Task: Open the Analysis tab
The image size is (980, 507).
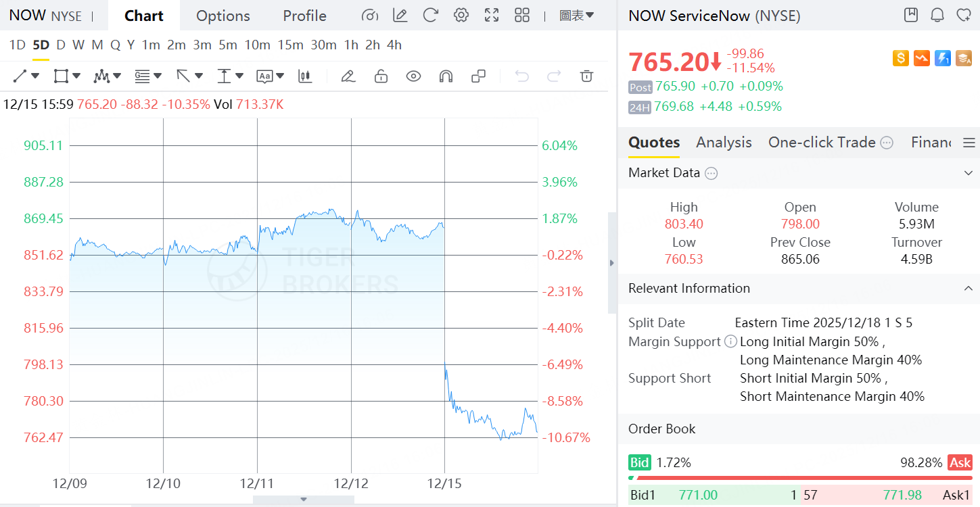Action: point(724,143)
